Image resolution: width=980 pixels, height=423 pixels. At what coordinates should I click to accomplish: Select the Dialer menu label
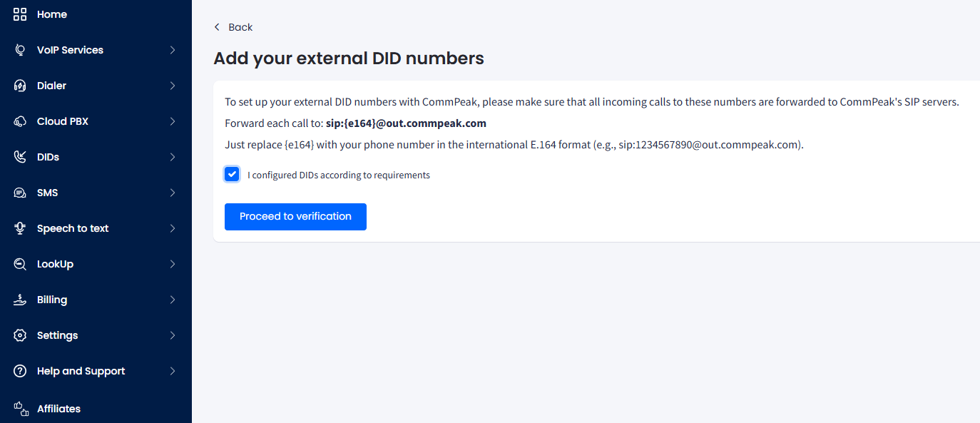(51, 86)
